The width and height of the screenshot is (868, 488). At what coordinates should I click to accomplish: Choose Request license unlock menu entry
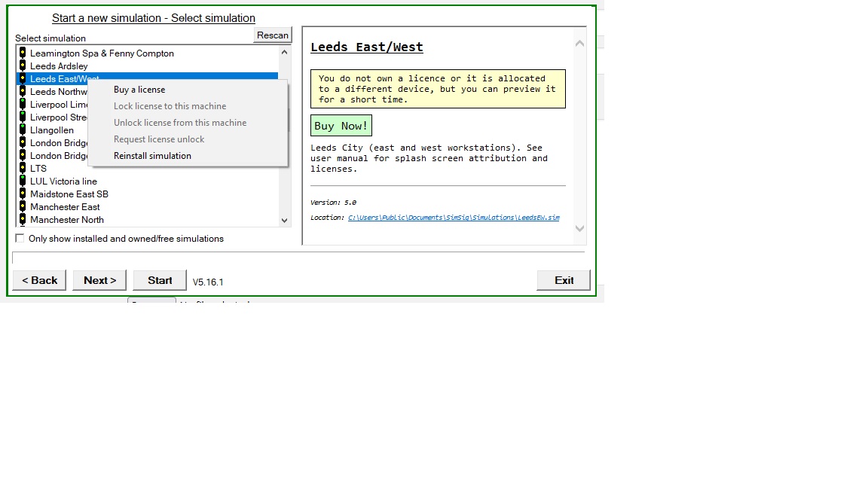188,139
